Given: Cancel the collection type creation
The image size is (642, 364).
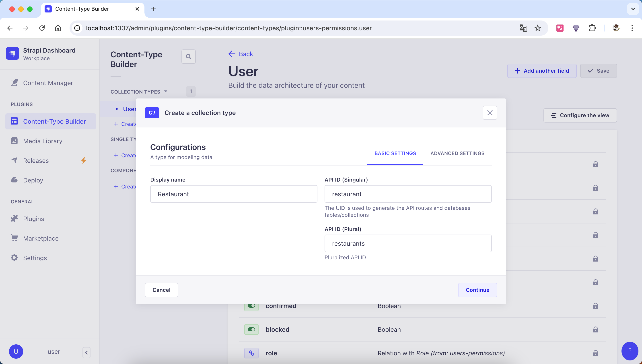Looking at the screenshot, I should coord(161,290).
